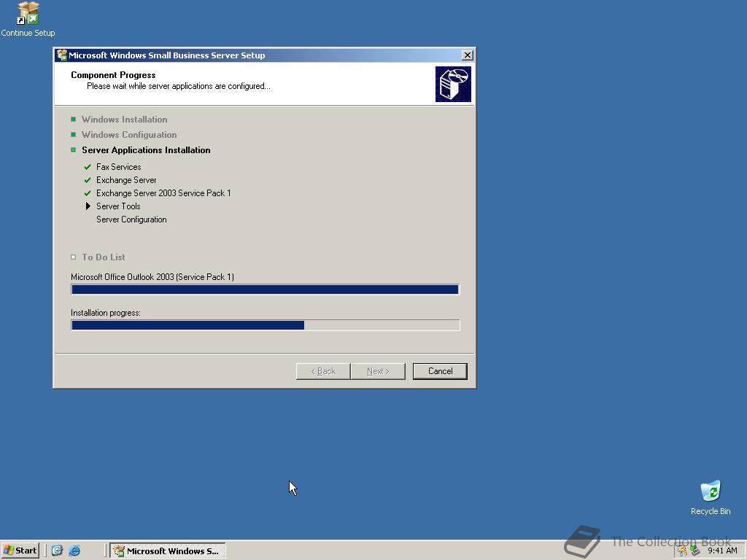
Task: Select the To Do List text
Action: (x=104, y=257)
